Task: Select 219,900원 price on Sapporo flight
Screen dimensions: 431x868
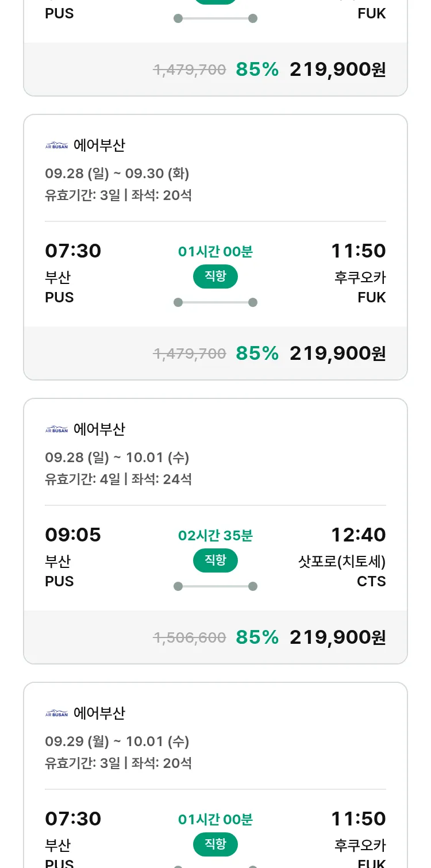Action: click(x=337, y=637)
